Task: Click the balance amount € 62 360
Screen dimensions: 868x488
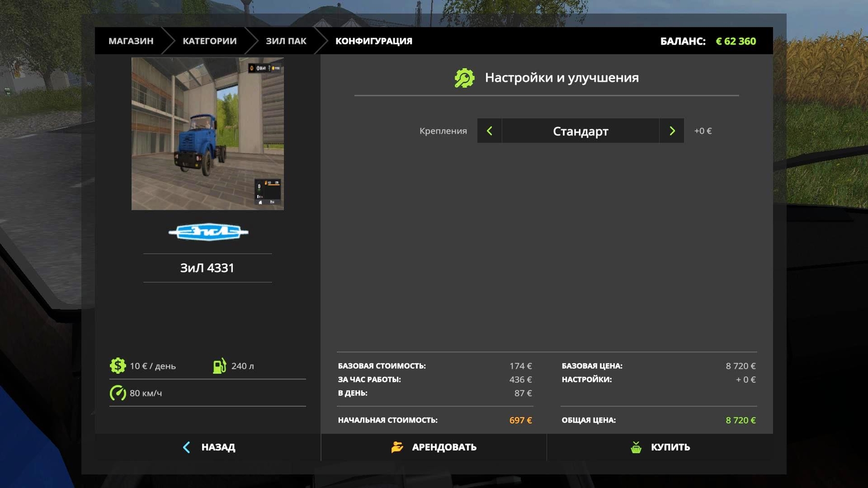Action: pyautogui.click(x=735, y=41)
